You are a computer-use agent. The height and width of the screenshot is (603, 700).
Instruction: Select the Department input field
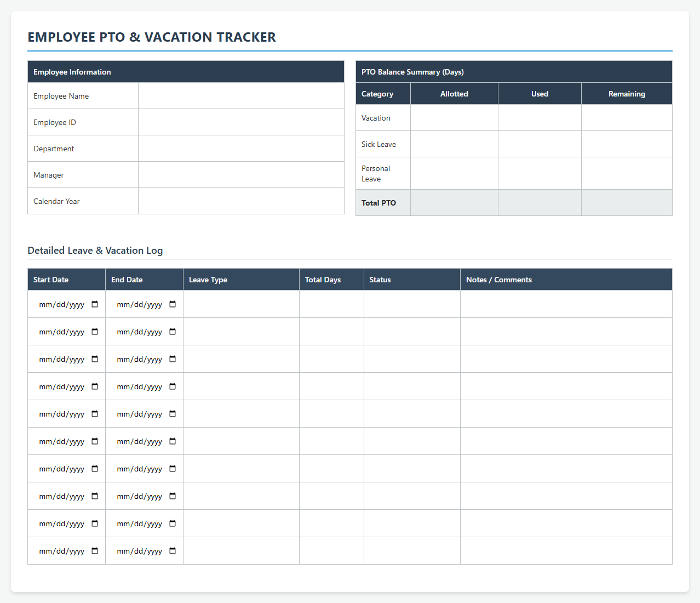click(241, 149)
